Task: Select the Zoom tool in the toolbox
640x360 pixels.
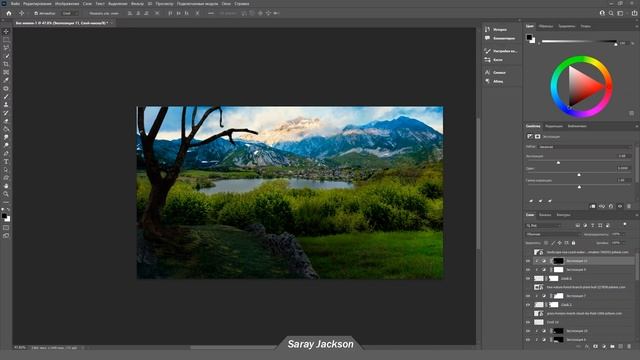Action: pyautogui.click(x=6, y=194)
